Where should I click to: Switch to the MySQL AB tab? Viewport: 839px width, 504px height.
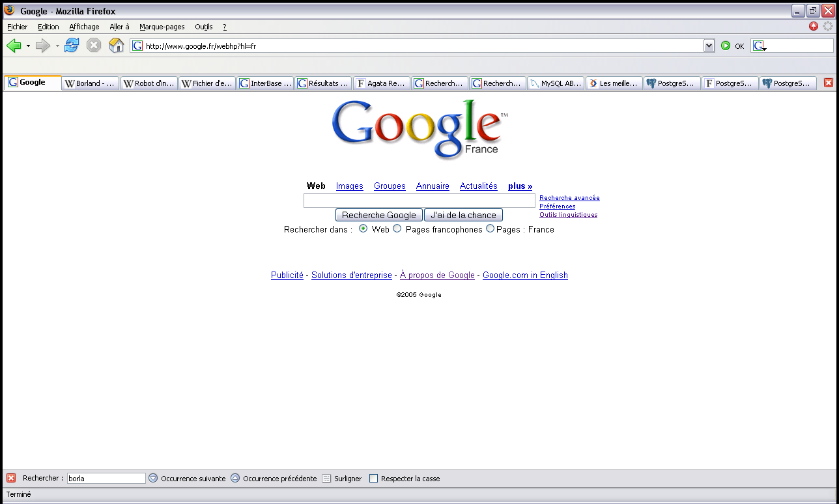pos(556,83)
